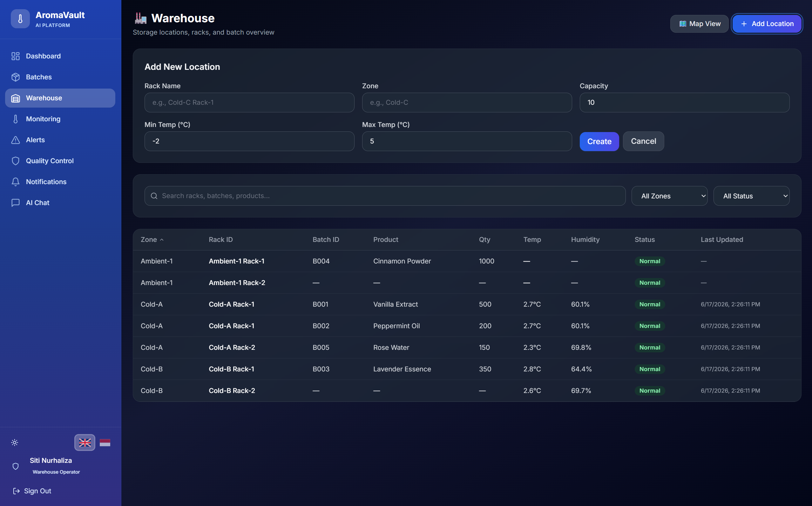Click the Notifications bell icon
Image resolution: width=812 pixels, height=506 pixels.
15,182
